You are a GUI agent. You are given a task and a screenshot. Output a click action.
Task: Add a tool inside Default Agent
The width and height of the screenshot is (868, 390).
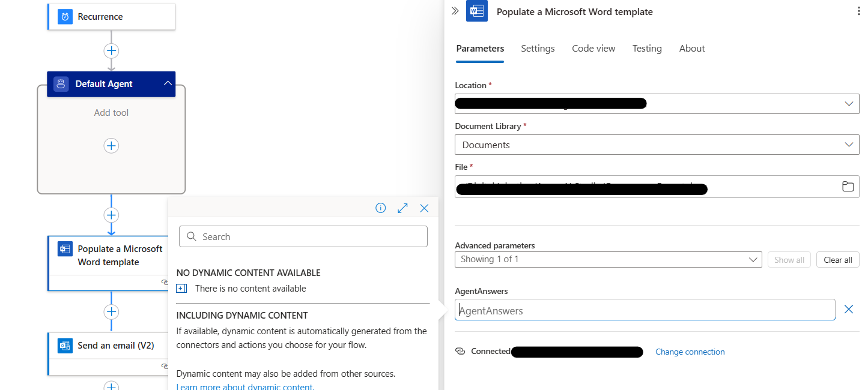click(111, 146)
